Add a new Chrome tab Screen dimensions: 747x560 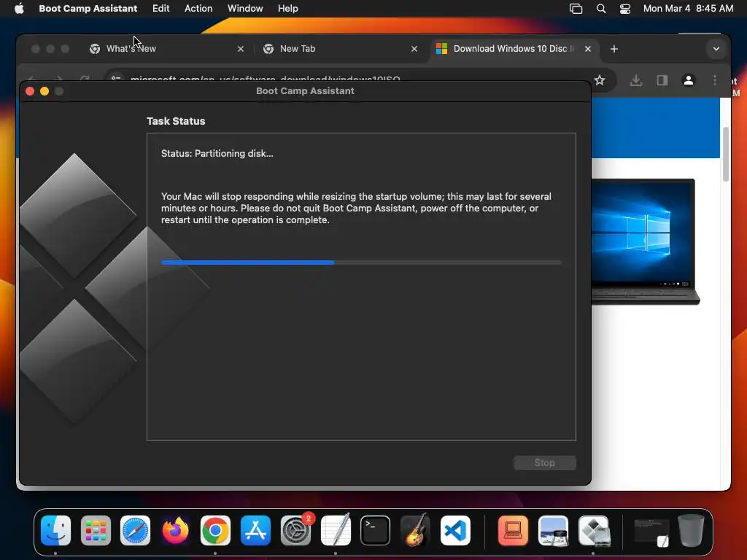(x=614, y=49)
